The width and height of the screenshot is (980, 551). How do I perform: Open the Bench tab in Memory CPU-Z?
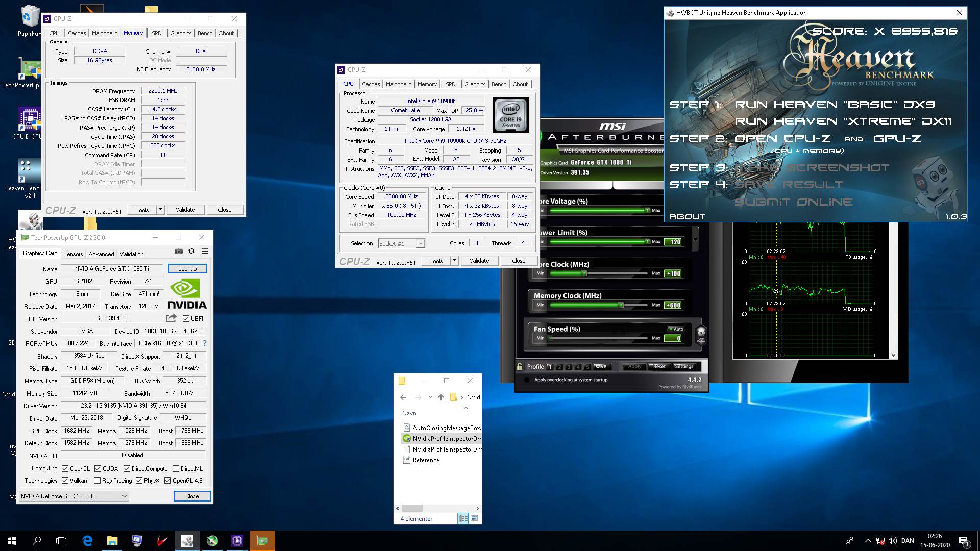[x=205, y=33]
